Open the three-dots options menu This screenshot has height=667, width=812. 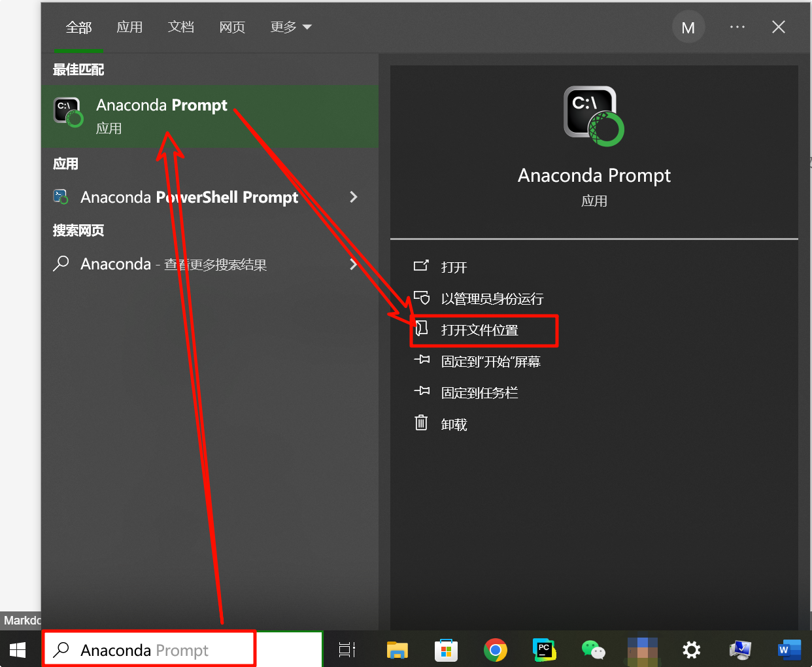click(737, 27)
